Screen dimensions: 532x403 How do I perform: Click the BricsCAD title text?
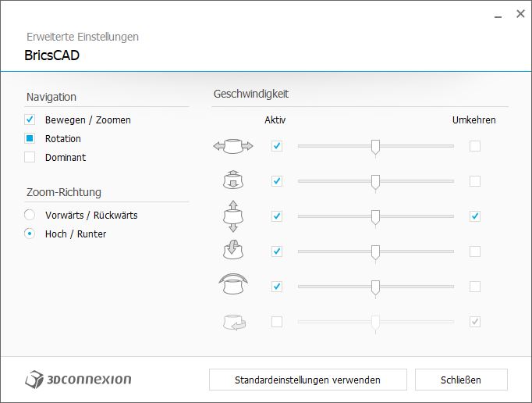coord(52,55)
